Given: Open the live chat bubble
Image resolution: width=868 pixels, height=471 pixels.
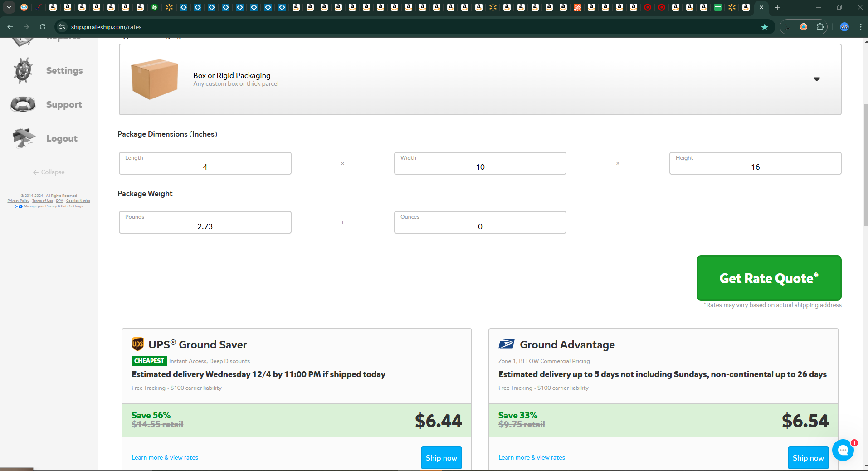Looking at the screenshot, I should click(843, 450).
